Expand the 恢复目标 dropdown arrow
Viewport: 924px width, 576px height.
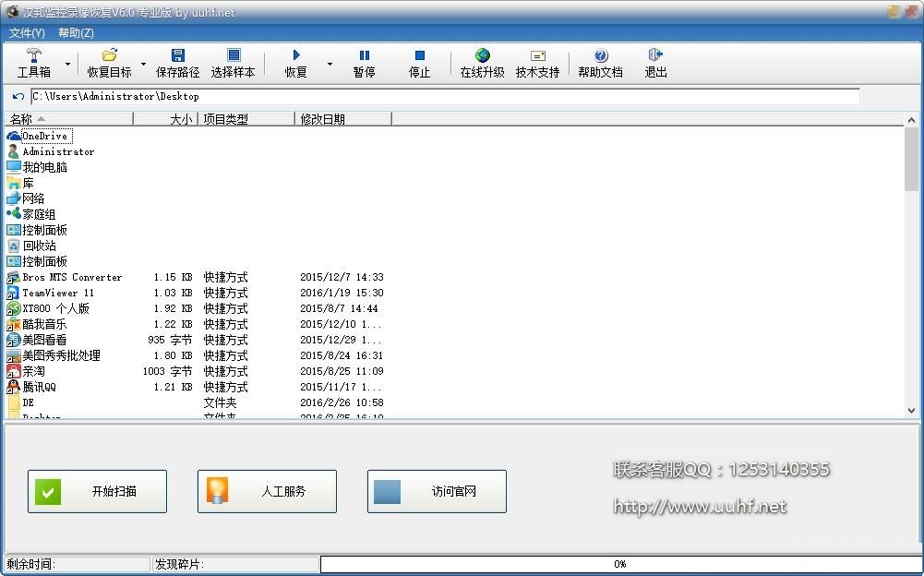tap(143, 64)
